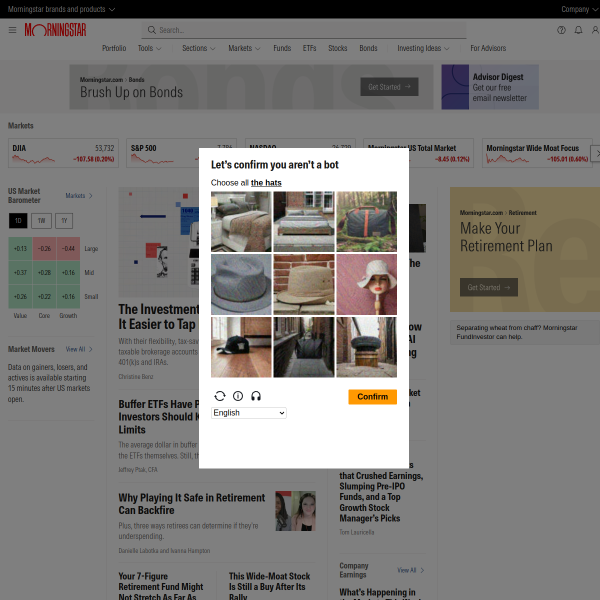Click the Large Value +0.13 barometer cell
This screenshot has height=600, width=600.
[20, 249]
